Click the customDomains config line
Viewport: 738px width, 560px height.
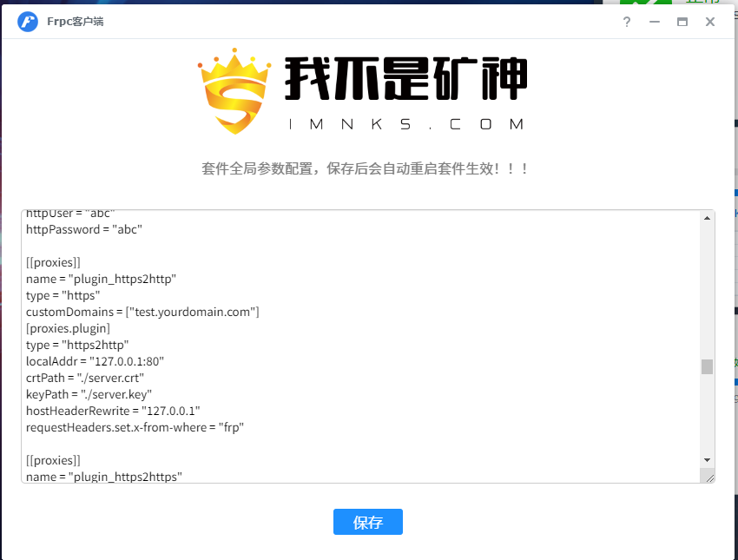[142, 312]
